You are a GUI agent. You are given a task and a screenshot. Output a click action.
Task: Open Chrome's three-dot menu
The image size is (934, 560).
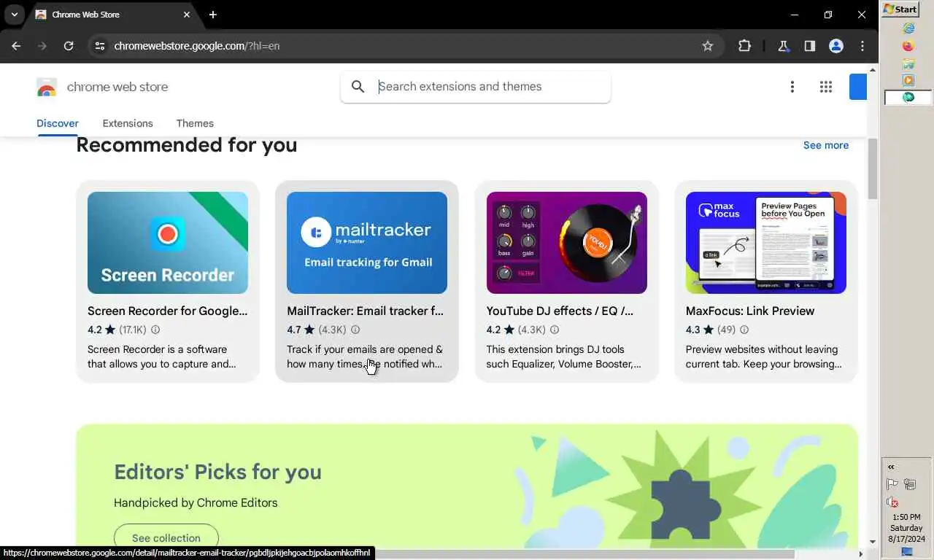[862, 46]
